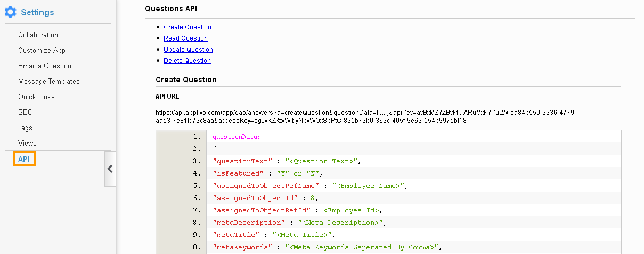
Task: Open the Read Question link
Action: [185, 38]
